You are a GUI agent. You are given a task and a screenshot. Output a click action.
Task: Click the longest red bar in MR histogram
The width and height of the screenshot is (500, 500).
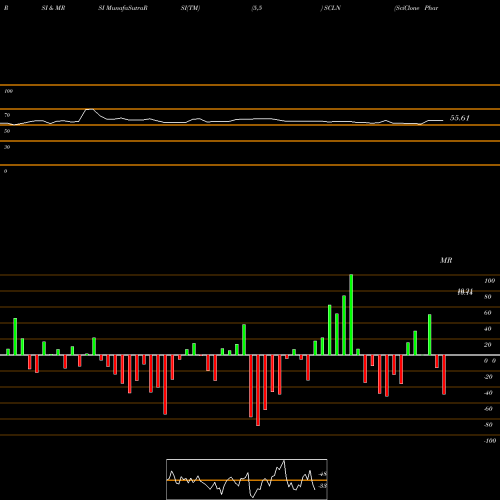pyautogui.click(x=258, y=390)
